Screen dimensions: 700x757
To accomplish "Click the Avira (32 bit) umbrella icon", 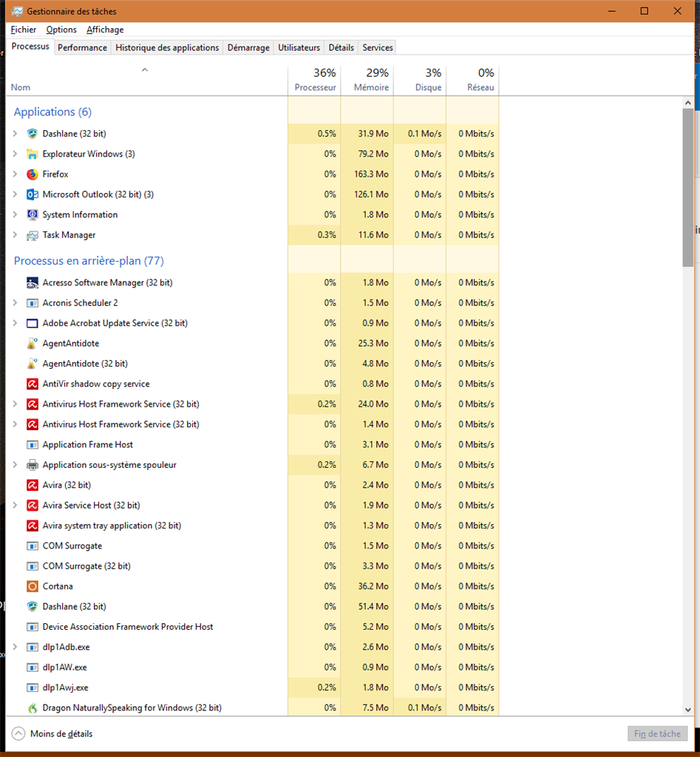I will 33,485.
